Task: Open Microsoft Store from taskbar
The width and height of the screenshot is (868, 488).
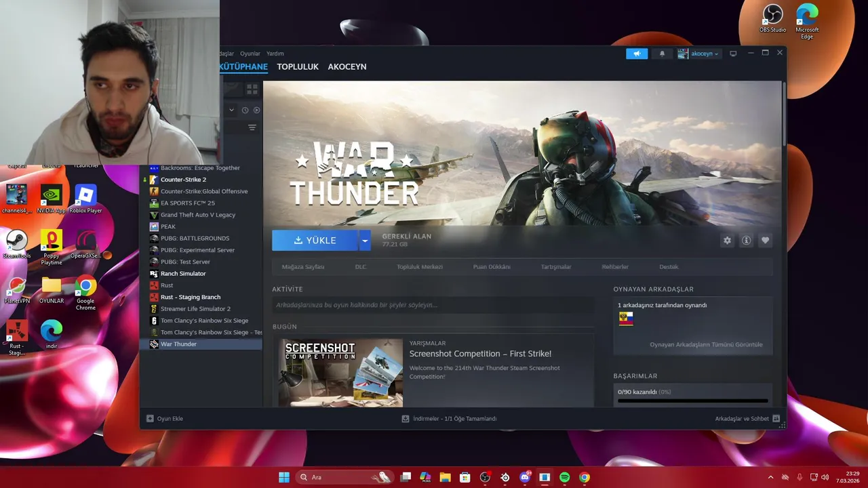Action: tap(465, 477)
